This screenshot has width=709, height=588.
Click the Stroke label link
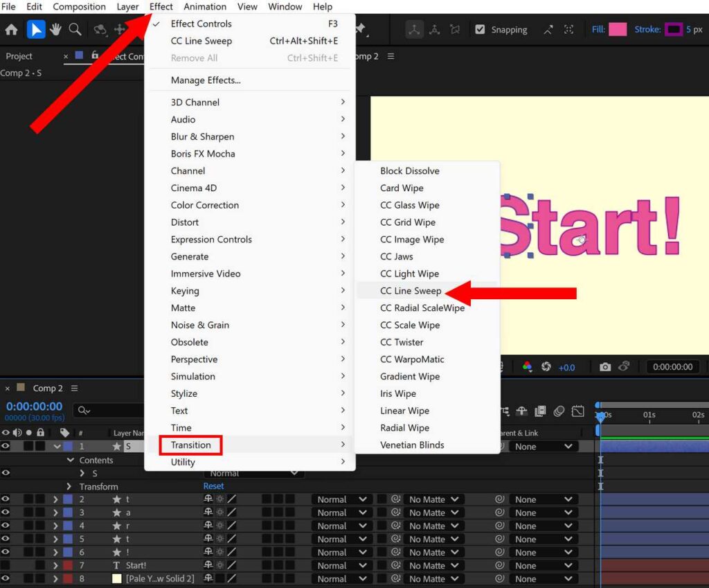pos(647,29)
